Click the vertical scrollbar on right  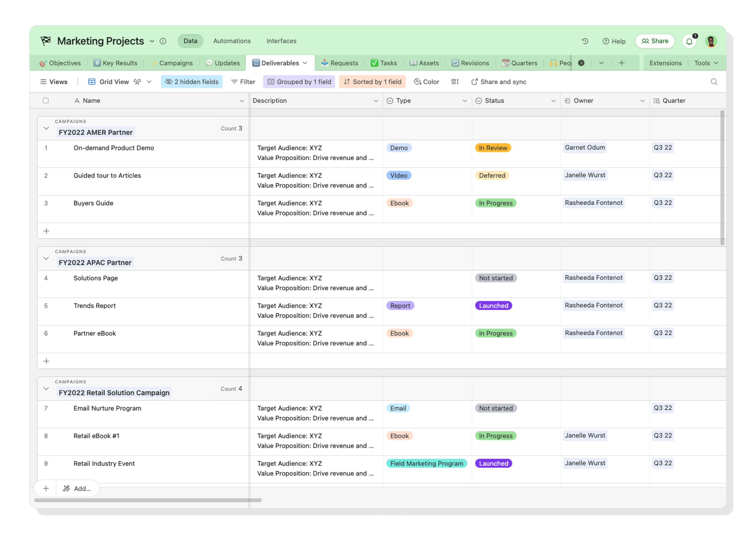722,178
